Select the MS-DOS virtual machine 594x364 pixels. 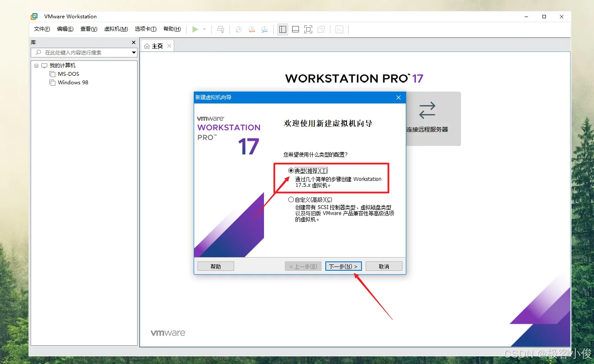69,74
